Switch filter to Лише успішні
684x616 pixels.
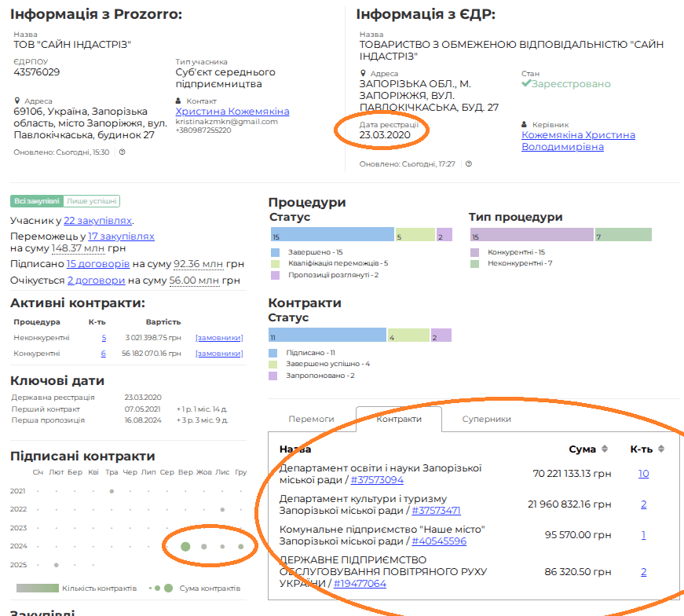click(x=92, y=201)
